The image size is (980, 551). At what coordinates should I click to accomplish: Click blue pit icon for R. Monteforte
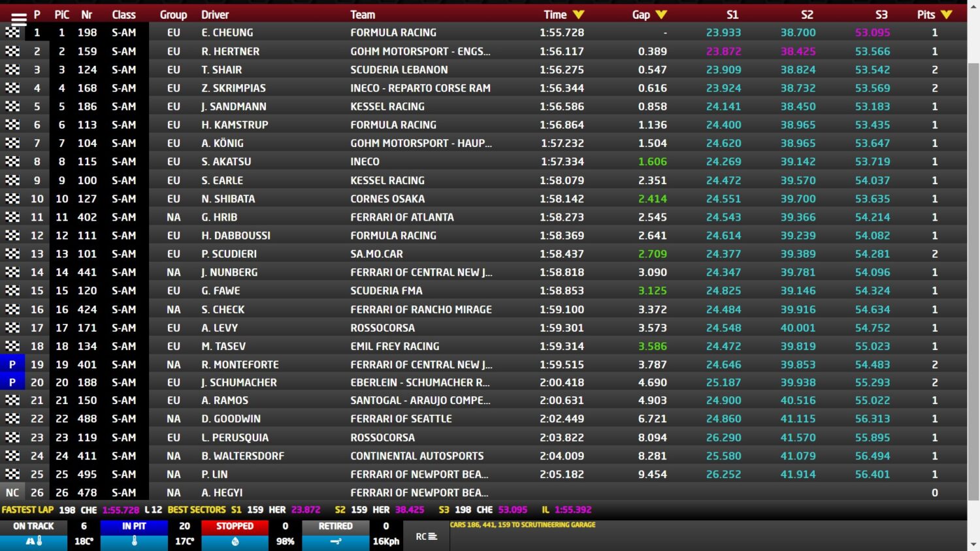12,364
